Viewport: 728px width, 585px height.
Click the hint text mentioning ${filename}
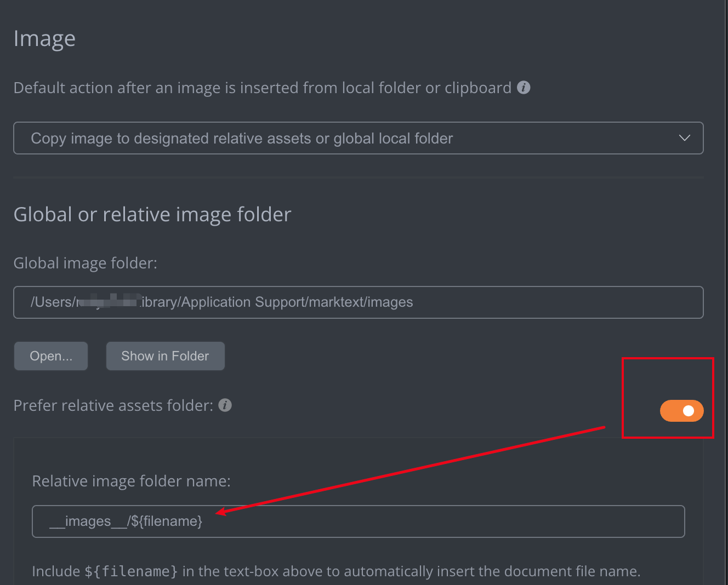336,571
